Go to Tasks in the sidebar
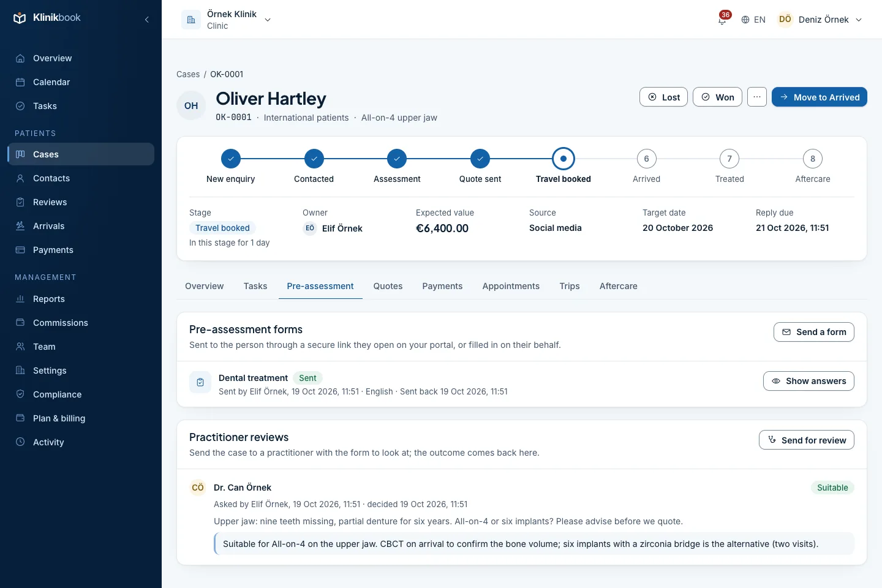This screenshot has height=588, width=882. click(x=81, y=106)
